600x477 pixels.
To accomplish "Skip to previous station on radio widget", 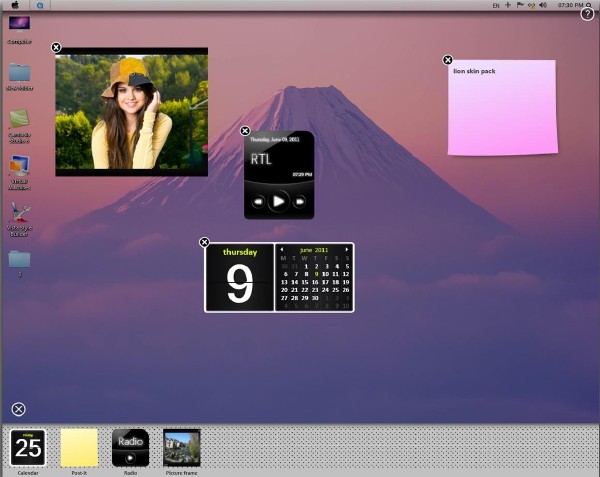I will (x=258, y=201).
